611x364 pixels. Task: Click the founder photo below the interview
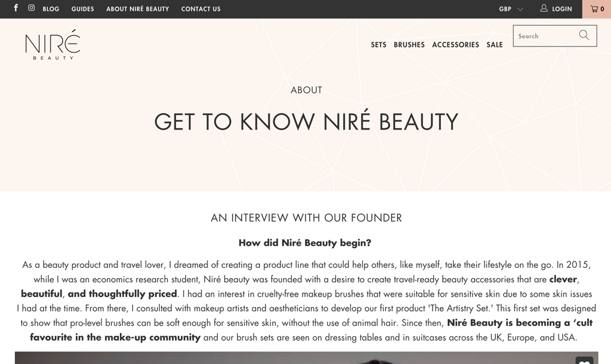click(x=306, y=358)
